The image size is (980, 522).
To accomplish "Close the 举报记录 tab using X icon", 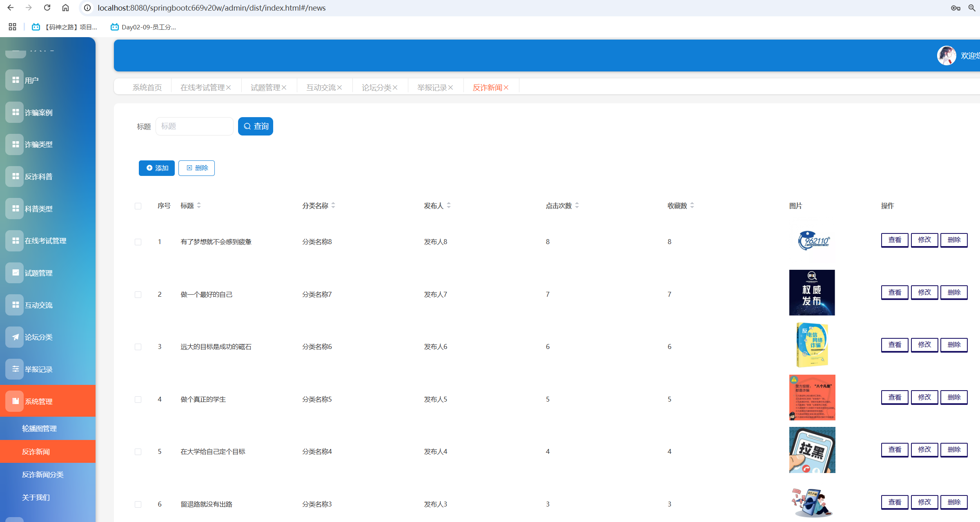I will point(451,88).
